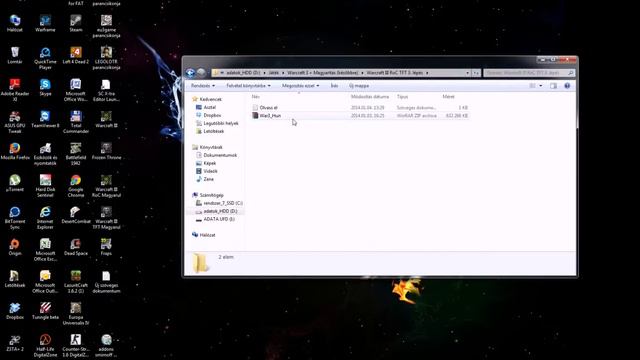Open Total Commander desktop icon
This screenshot has height=360, width=640.
[x=76, y=122]
